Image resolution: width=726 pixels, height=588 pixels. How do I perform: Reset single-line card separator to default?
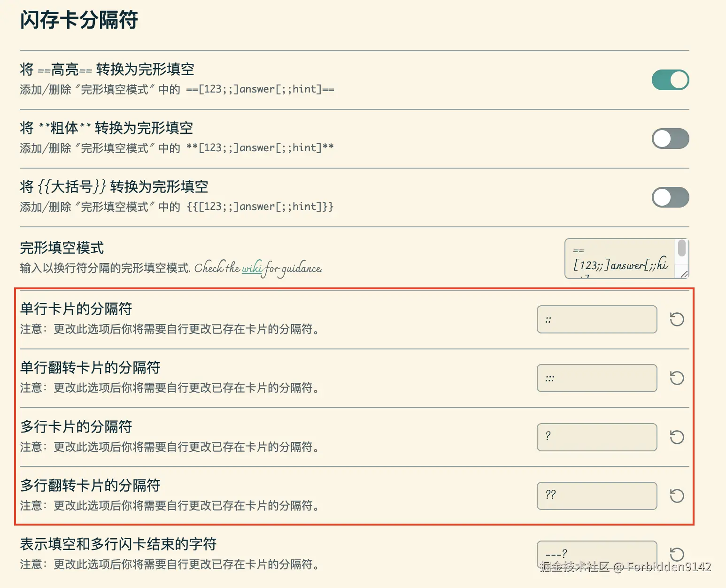click(676, 319)
